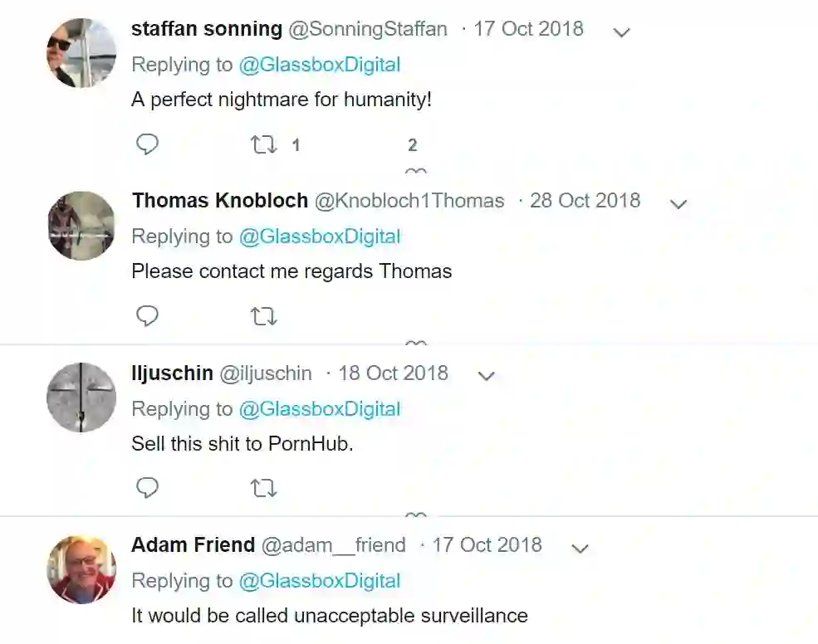Retweet Iljuschin's tweet
This screenshot has width=818, height=644.
tap(264, 488)
